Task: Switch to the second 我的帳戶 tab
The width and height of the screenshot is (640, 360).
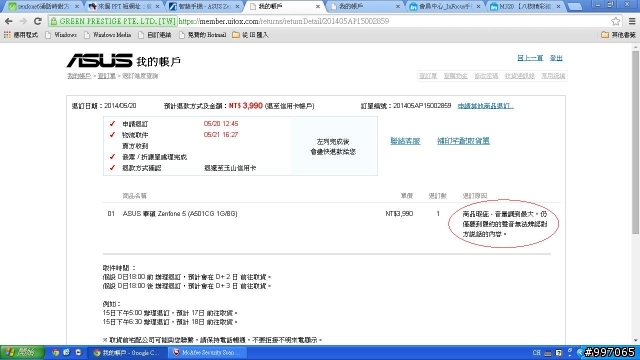Action: tap(366, 7)
